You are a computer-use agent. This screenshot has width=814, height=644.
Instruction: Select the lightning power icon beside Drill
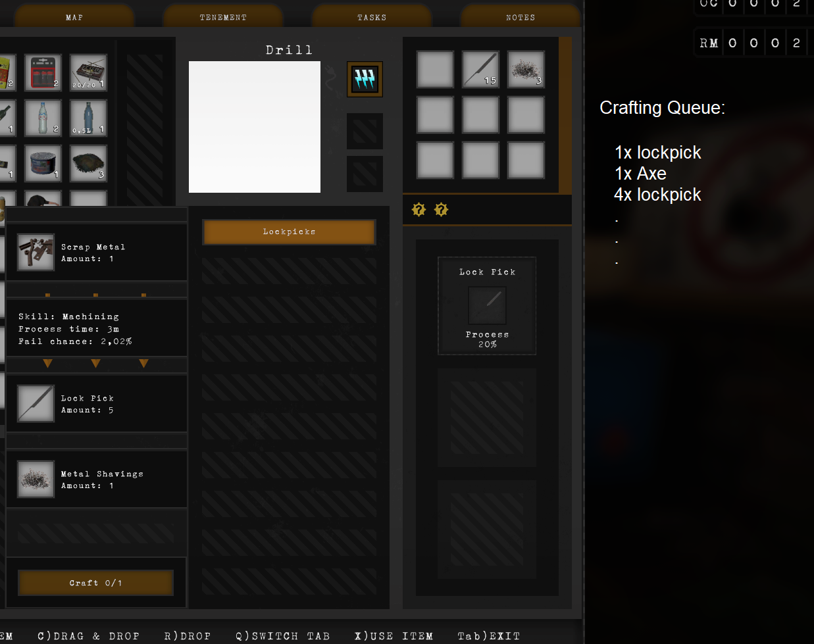tap(365, 78)
